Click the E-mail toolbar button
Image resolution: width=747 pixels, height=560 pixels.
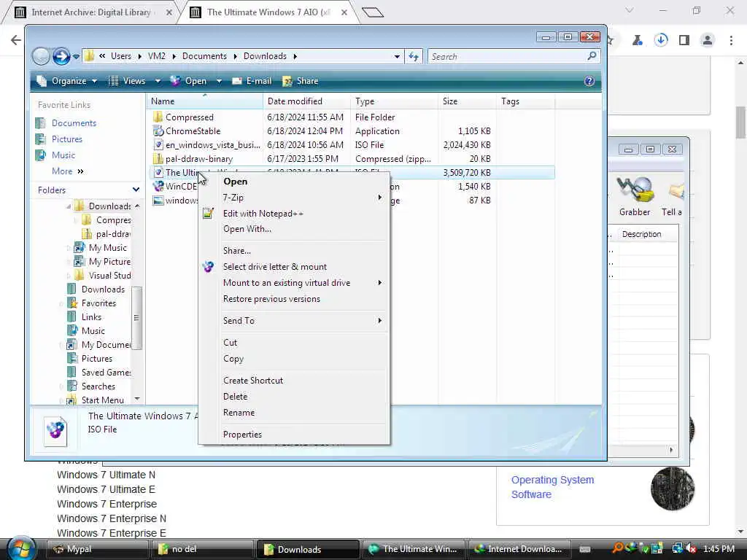252,81
